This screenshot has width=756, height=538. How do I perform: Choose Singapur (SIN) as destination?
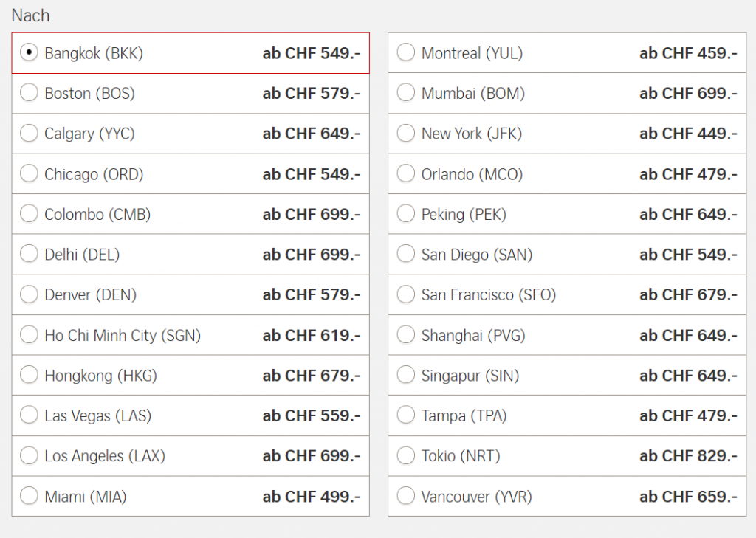pos(405,376)
